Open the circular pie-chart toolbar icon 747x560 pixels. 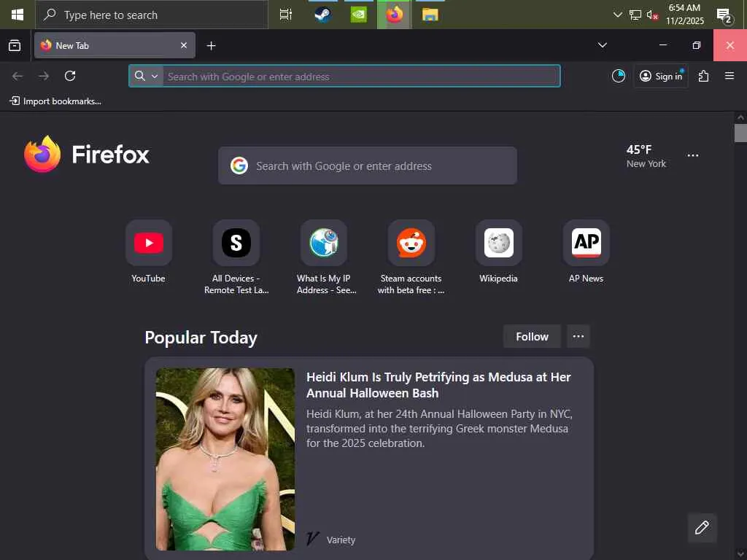619,76
